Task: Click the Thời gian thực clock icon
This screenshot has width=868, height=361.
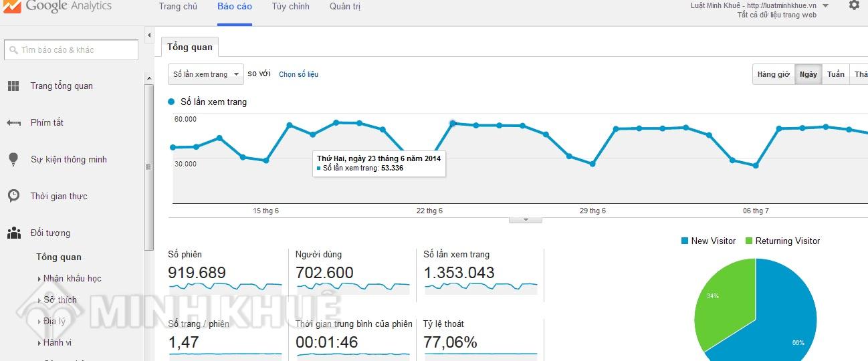Action: pos(13,196)
